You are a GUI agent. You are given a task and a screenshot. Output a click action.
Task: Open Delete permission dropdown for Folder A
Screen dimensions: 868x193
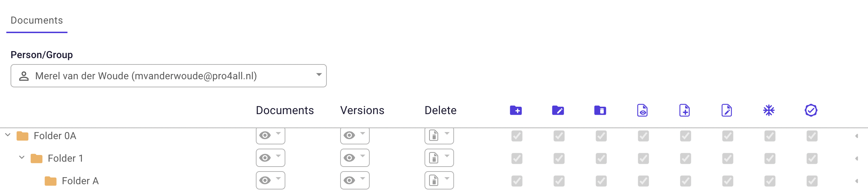[439, 180]
